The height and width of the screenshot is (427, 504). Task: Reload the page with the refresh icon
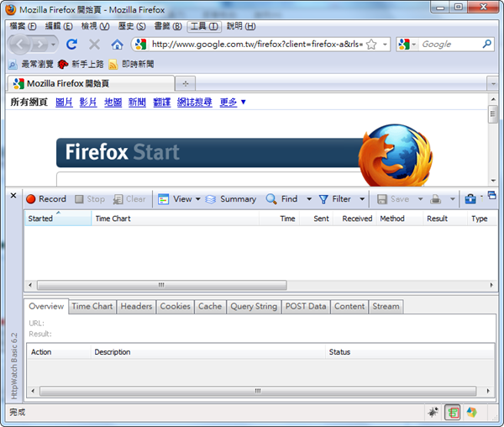click(x=71, y=45)
